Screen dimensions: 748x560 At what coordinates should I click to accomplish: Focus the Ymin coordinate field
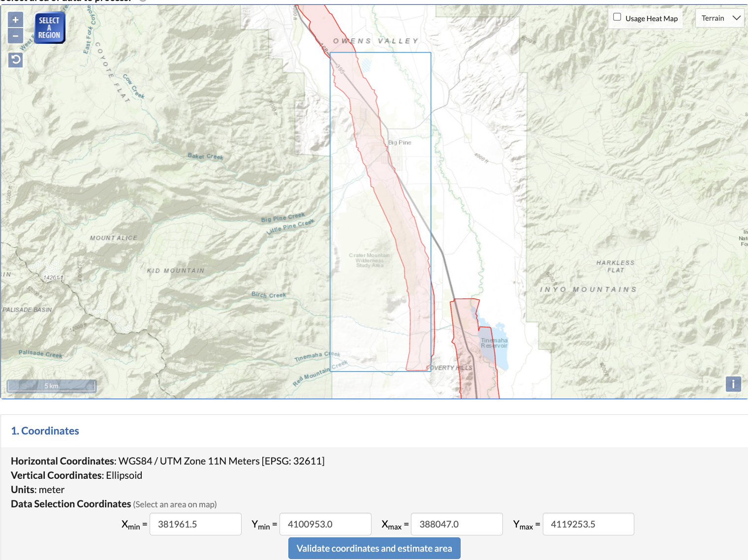(325, 524)
